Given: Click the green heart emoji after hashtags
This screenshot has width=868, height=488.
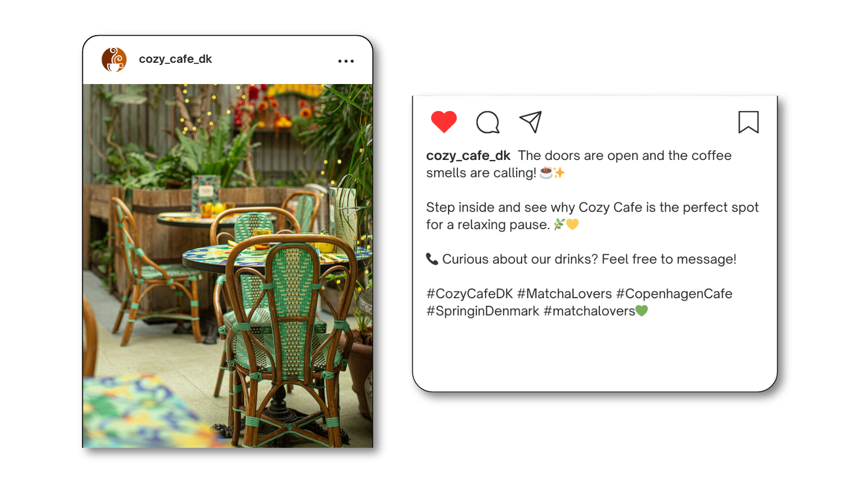Looking at the screenshot, I should 642,311.
